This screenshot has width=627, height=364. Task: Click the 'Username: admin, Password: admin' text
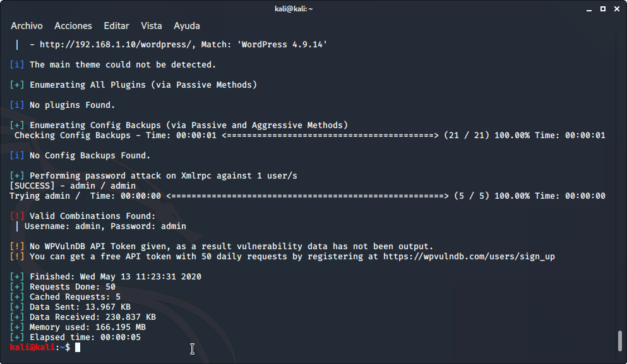[105, 226]
